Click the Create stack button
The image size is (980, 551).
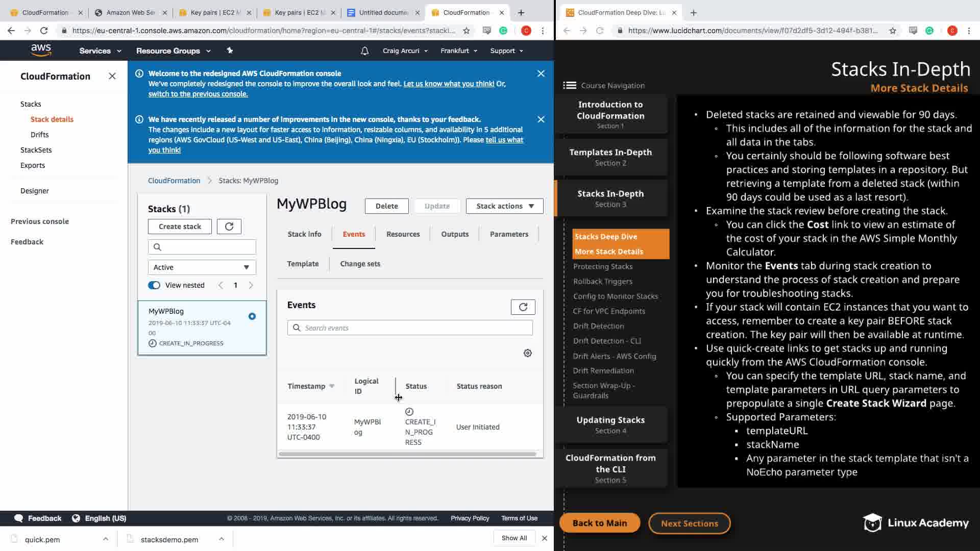coord(180,227)
